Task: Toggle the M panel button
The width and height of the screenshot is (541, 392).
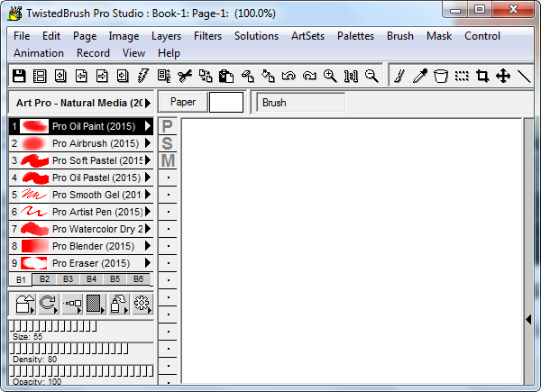Action: point(168,160)
